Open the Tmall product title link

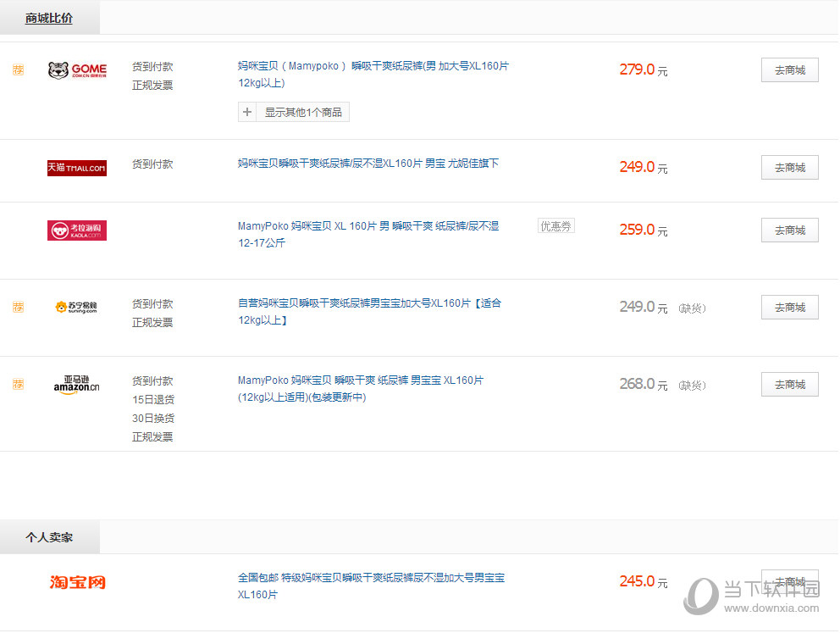point(367,164)
